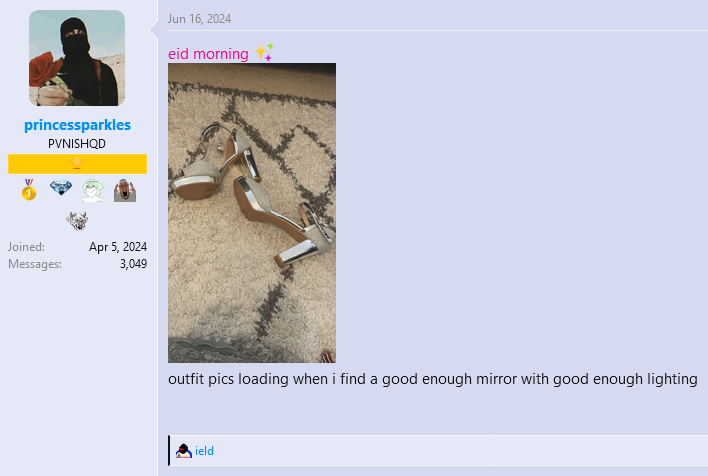Click the reactions bar under the post

pos(438,450)
